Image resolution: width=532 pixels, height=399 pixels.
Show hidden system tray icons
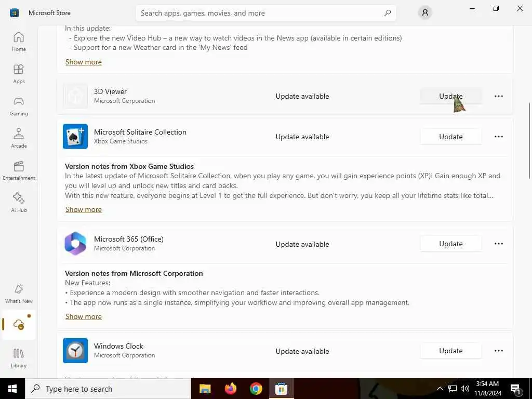tap(440, 389)
